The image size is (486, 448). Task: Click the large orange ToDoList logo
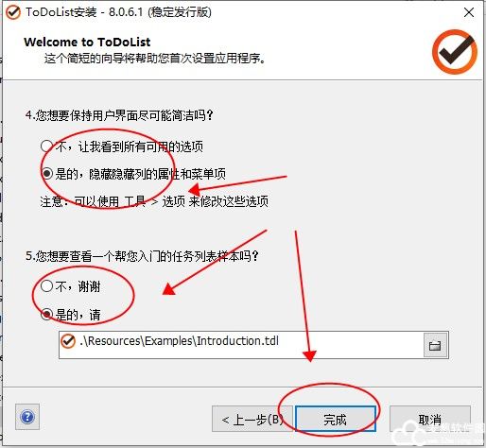[x=454, y=51]
